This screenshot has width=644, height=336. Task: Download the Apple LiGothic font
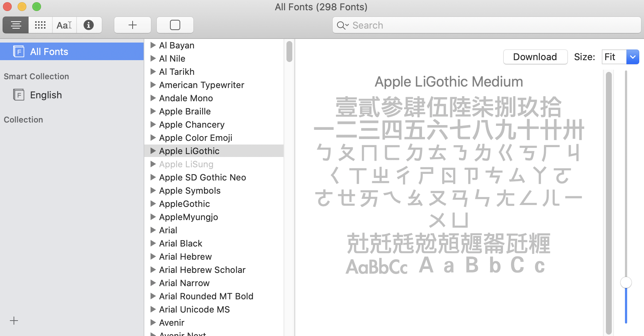point(535,57)
